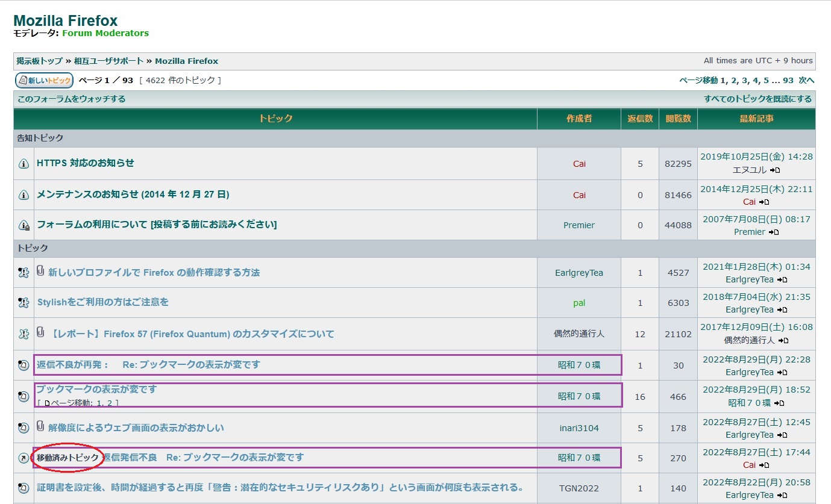Open the 相互ユーザサポート breadcrumb link
The width and height of the screenshot is (831, 504).
(109, 61)
